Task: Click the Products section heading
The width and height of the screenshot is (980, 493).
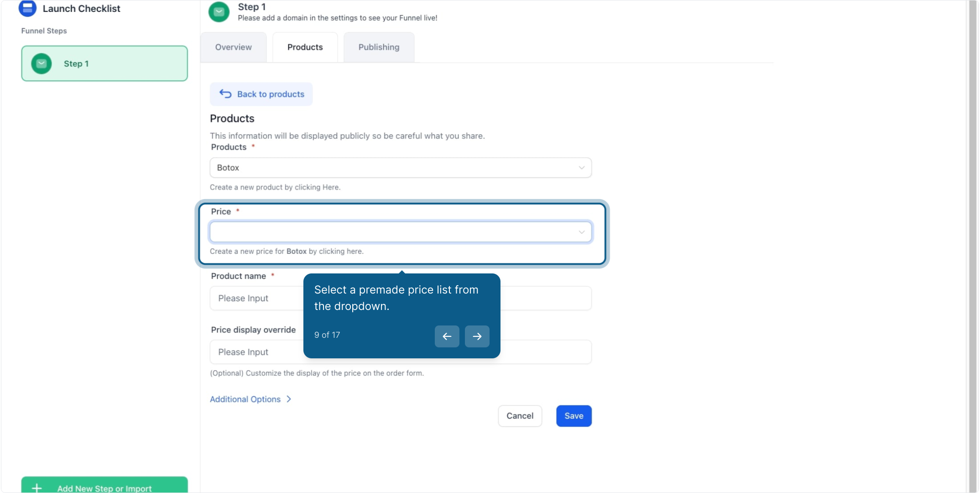Action: click(x=232, y=118)
